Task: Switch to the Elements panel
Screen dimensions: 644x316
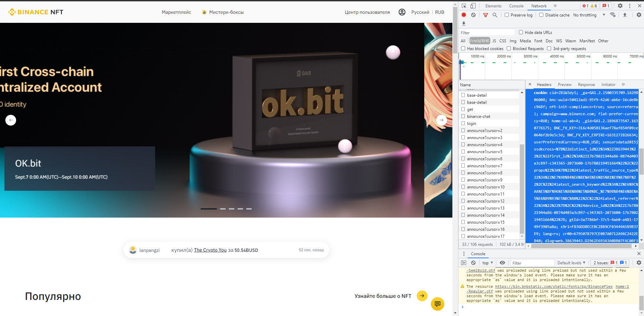Action: click(x=493, y=6)
